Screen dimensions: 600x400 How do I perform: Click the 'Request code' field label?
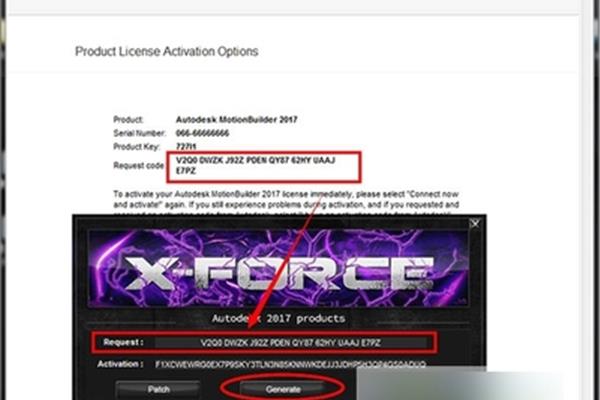(x=139, y=165)
